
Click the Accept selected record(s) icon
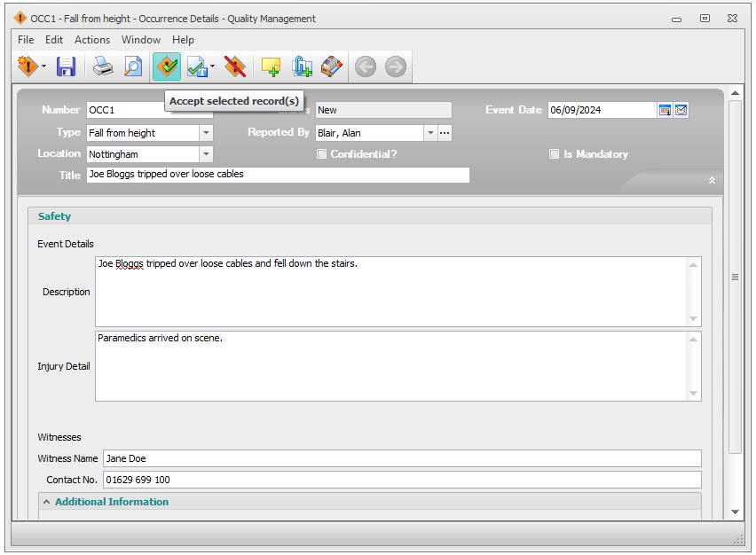(166, 66)
